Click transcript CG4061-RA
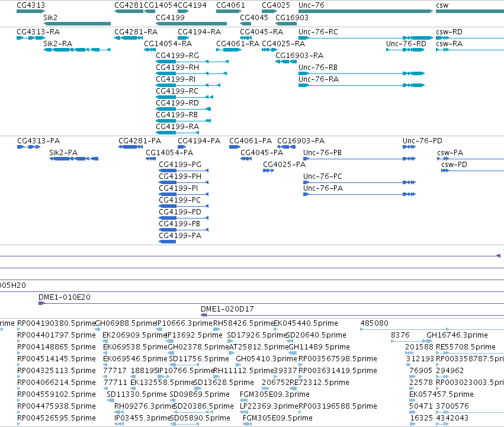504x427 pixels. [x=229, y=50]
